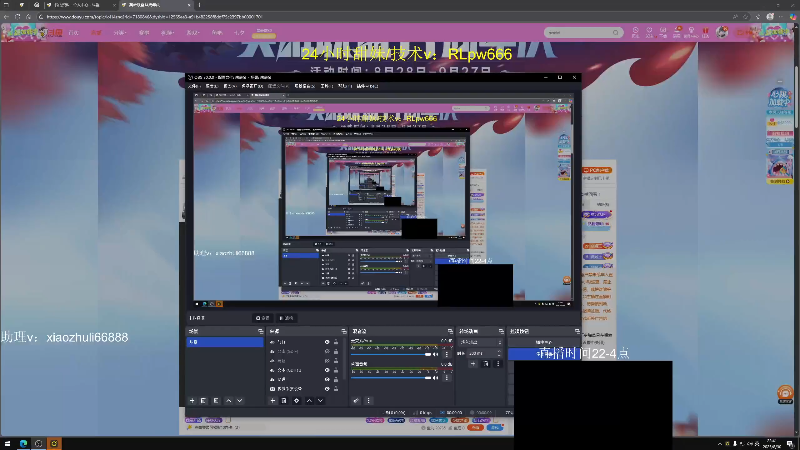Screen dimensions: 800x450
Task: Open 场景集合 (Scene Collection) menu in OBS
Action: tap(305, 86)
